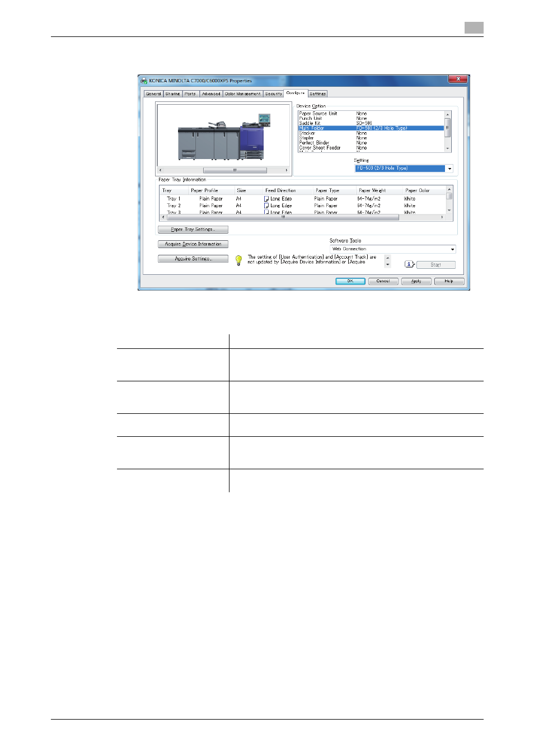Click the Paper Color column header

(x=424, y=190)
